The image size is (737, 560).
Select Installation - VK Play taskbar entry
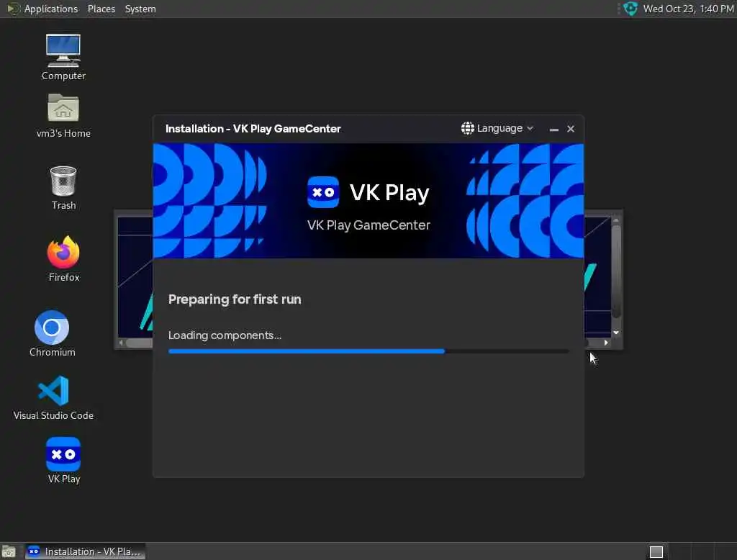(85, 551)
